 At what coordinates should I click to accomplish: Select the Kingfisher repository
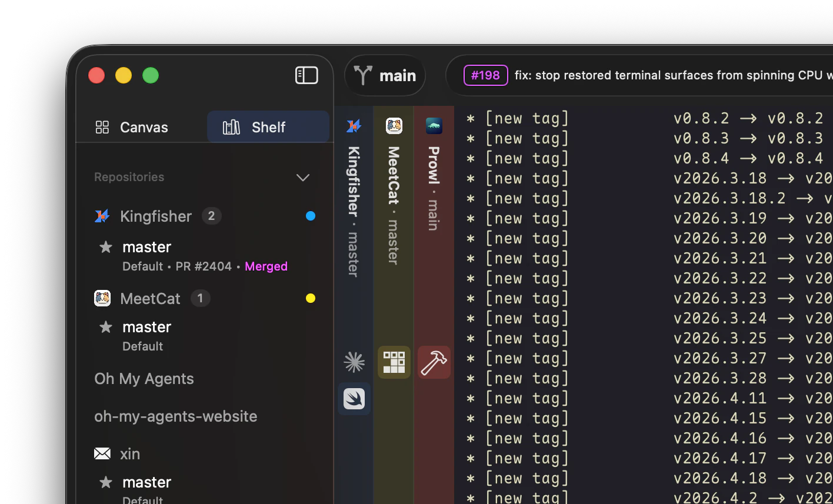pyautogui.click(x=156, y=216)
